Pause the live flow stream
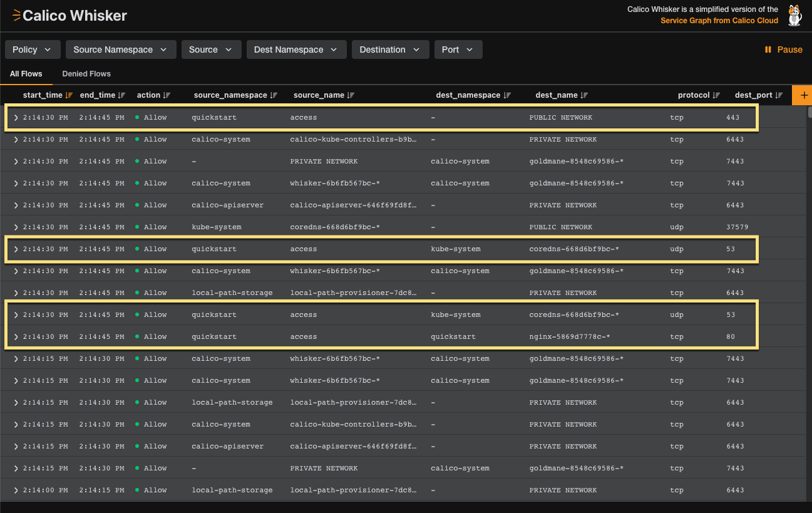Viewport: 812px width, 513px height. 783,49
